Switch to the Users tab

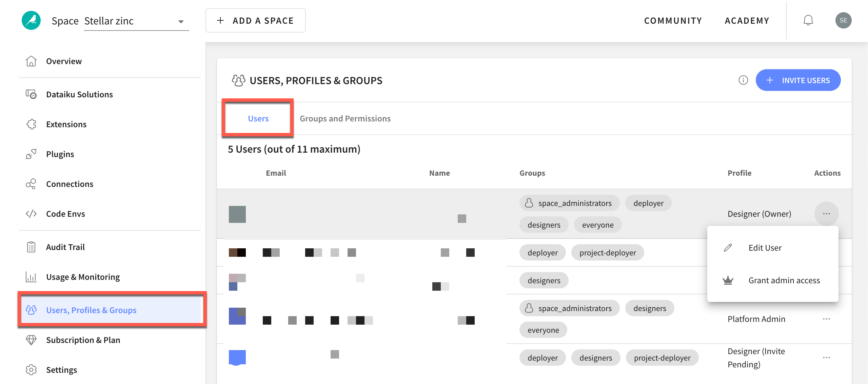[x=258, y=118]
